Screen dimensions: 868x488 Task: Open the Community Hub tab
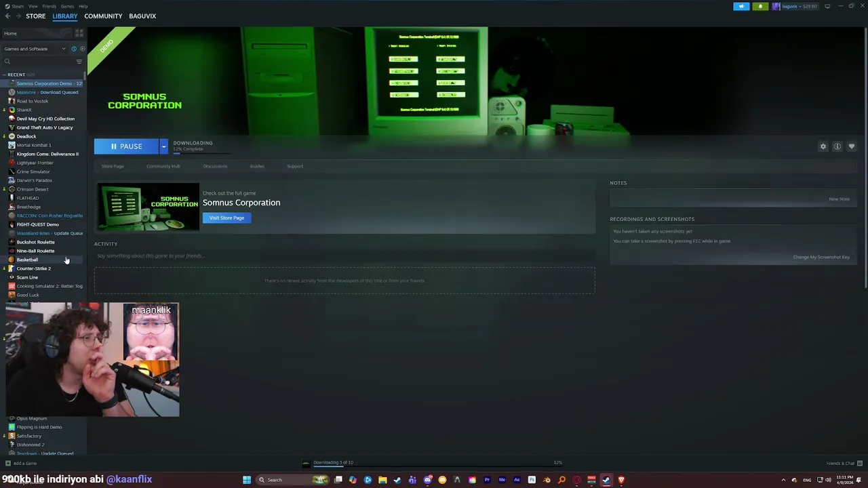pos(163,166)
